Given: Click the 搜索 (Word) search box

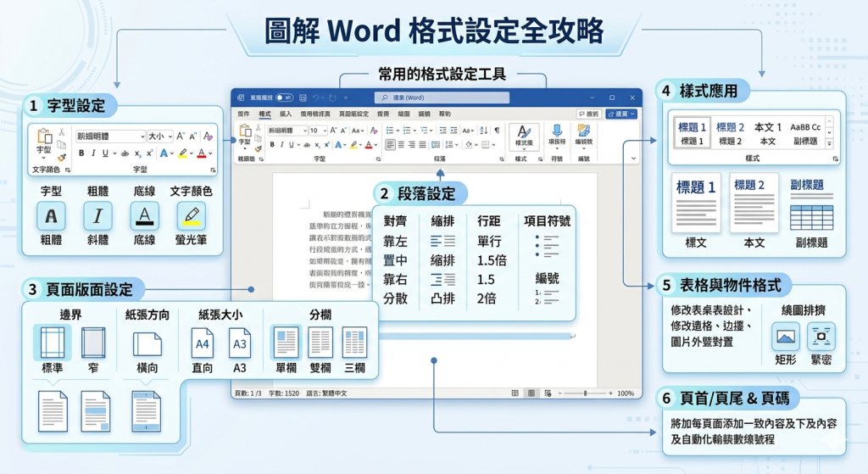Looking at the screenshot, I should (x=442, y=98).
